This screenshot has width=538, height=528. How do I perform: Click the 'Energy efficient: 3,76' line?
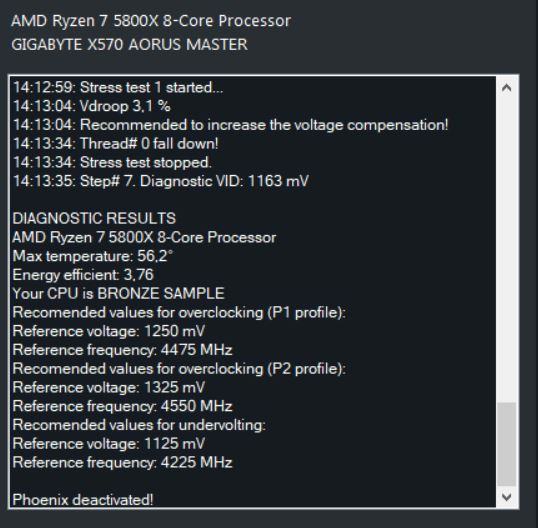click(x=83, y=275)
